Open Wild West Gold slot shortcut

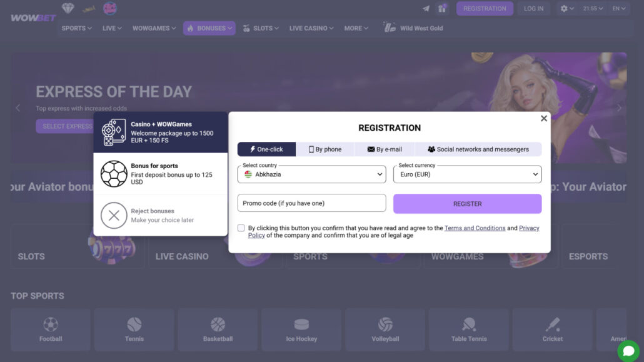413,28
